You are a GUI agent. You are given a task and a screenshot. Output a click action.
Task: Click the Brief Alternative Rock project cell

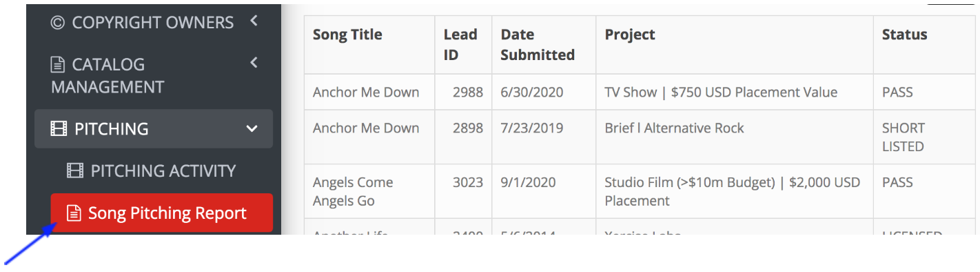point(674,128)
